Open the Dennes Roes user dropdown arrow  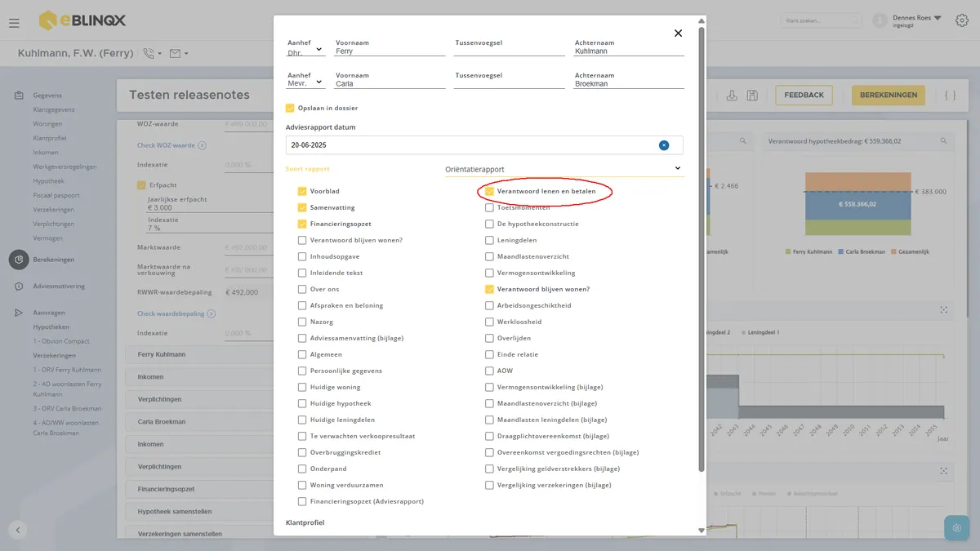[x=938, y=17]
